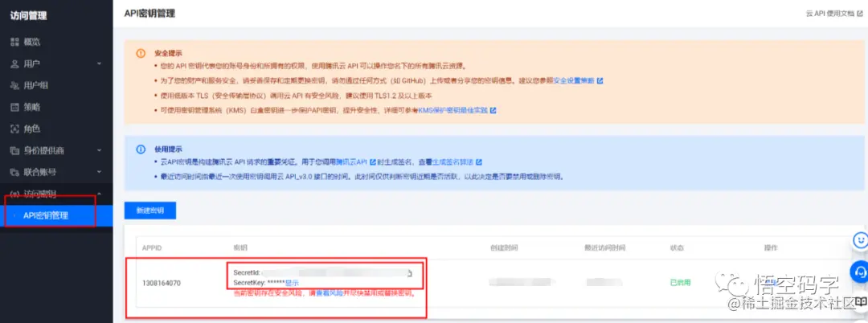The width and height of the screenshot is (868, 323).
Task: Click the 身份提供商 icon
Action: click(15, 150)
